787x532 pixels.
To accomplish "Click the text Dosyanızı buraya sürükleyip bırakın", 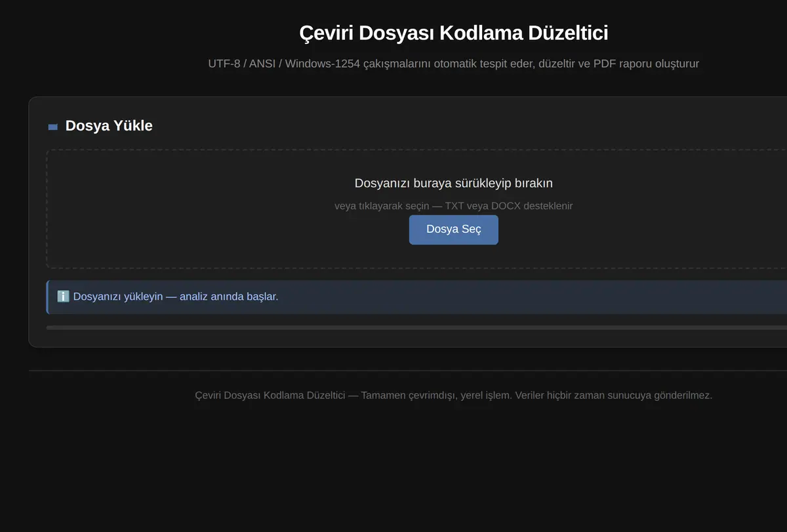I will tap(453, 183).
